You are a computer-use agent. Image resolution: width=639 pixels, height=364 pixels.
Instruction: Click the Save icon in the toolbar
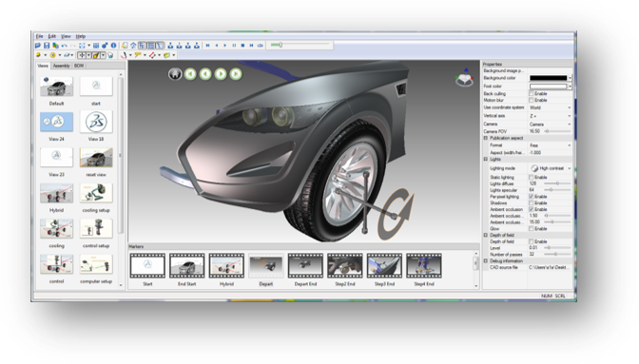click(x=47, y=46)
